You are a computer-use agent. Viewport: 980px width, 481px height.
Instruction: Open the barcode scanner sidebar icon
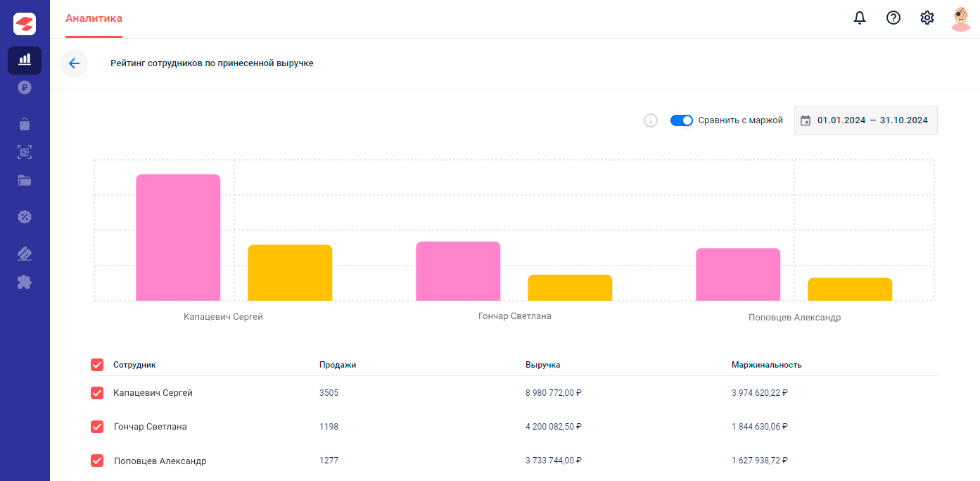coord(25,152)
